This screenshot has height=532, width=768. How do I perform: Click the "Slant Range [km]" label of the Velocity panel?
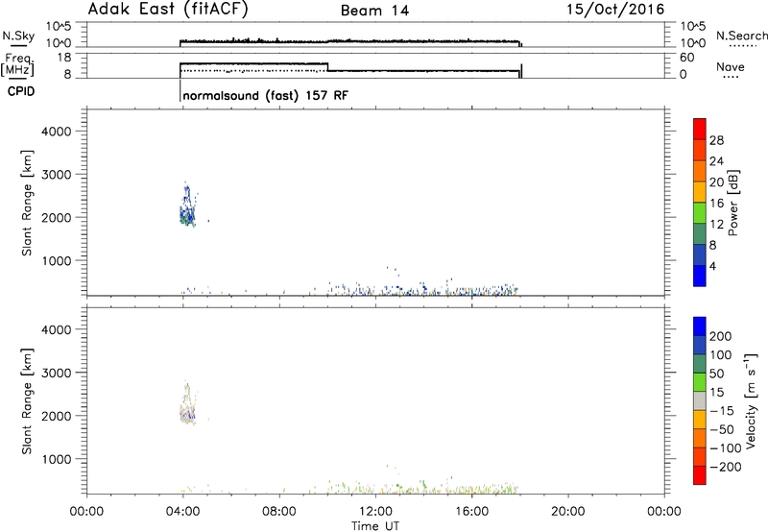click(26, 401)
